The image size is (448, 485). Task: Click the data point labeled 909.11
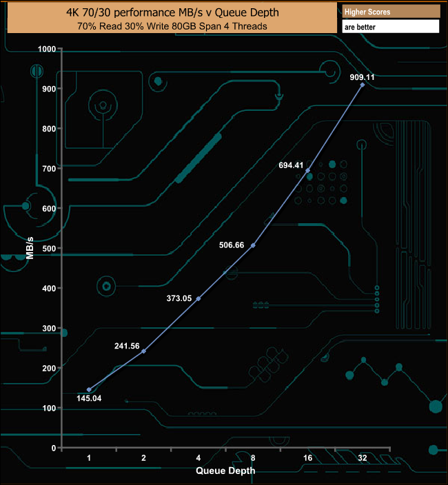tap(363, 85)
